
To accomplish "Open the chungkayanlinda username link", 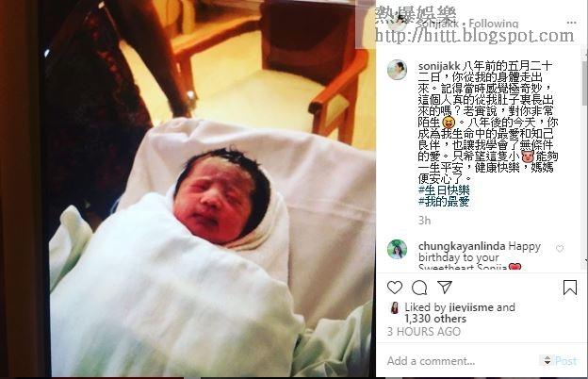I will pyautogui.click(x=462, y=246).
